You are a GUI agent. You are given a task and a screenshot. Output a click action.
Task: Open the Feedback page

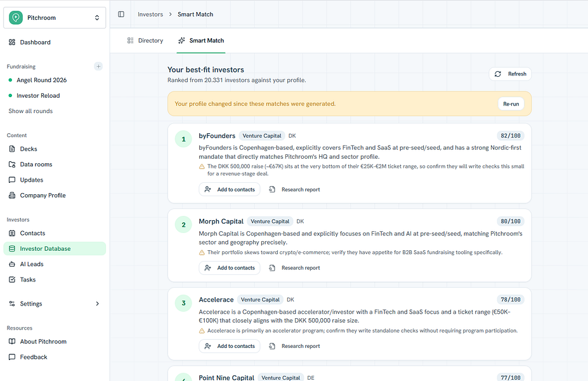coord(55,357)
